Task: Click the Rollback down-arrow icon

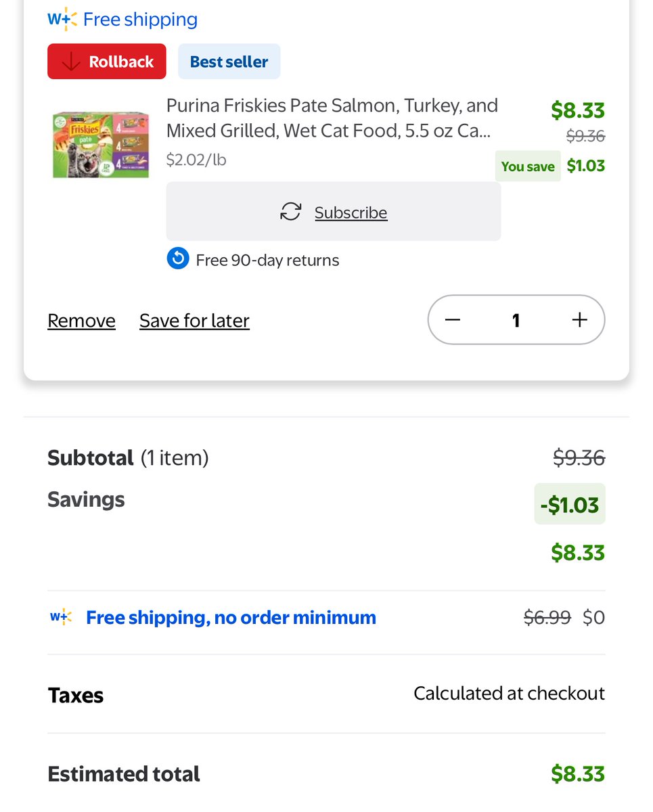Action: [70, 62]
